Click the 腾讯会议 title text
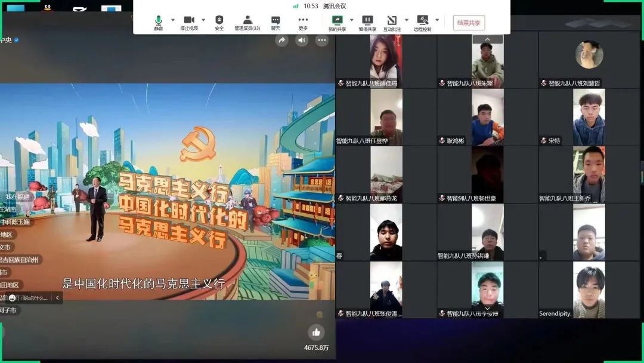 335,6
